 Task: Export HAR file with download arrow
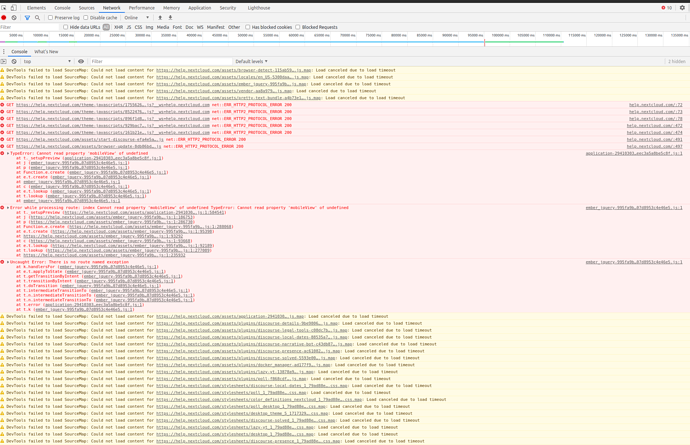(170, 18)
